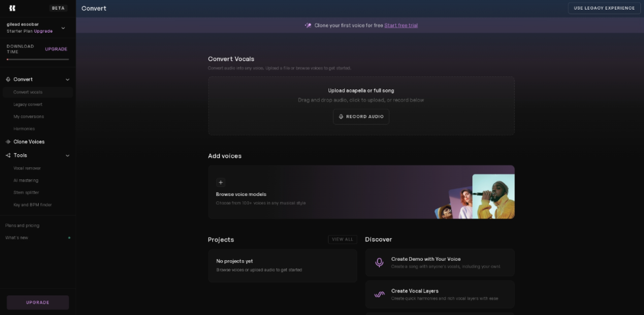Expand the gilead escobar account dropdown
This screenshot has width=644, height=315.
coord(63,28)
